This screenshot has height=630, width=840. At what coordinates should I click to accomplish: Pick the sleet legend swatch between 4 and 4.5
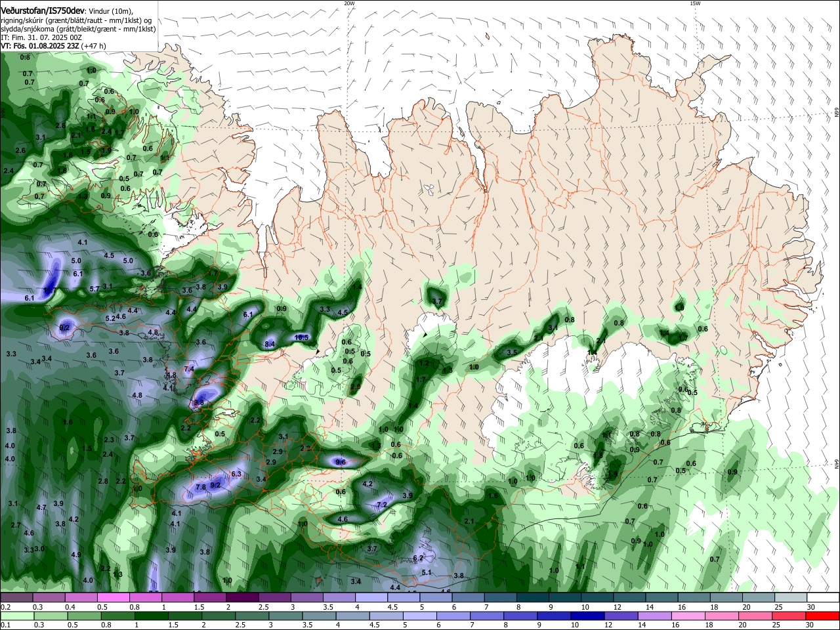pyautogui.click(x=371, y=597)
